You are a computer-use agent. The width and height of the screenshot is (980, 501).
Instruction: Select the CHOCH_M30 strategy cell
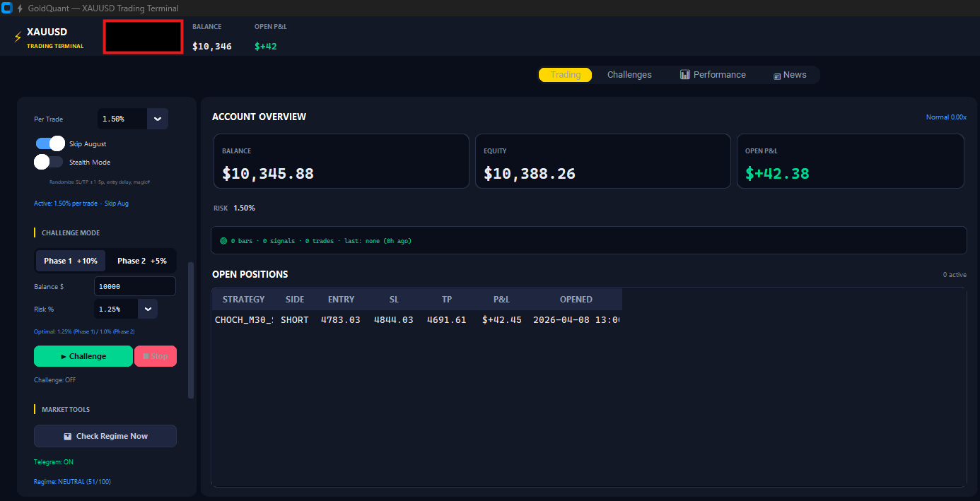[243, 320]
